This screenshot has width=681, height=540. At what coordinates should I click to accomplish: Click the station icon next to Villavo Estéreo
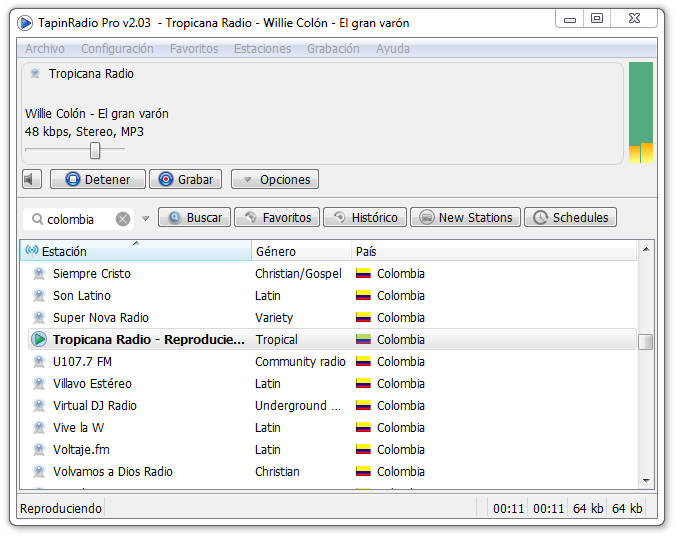[x=39, y=384]
